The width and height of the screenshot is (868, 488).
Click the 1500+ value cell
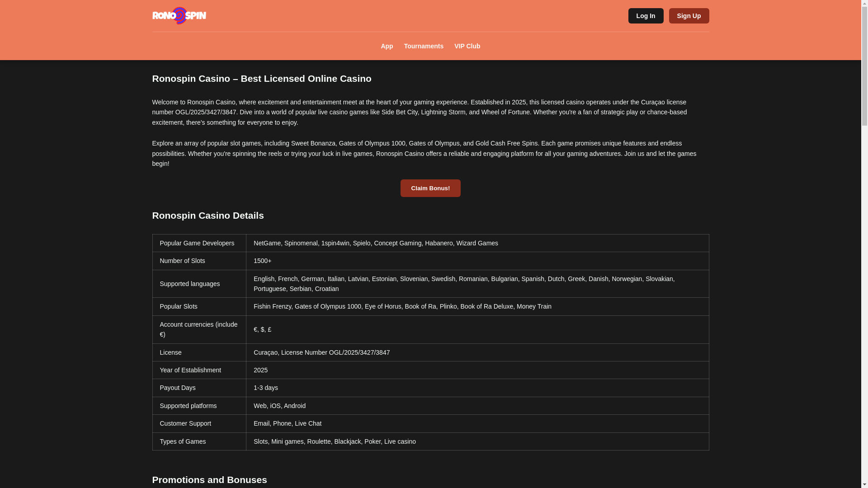point(477,261)
